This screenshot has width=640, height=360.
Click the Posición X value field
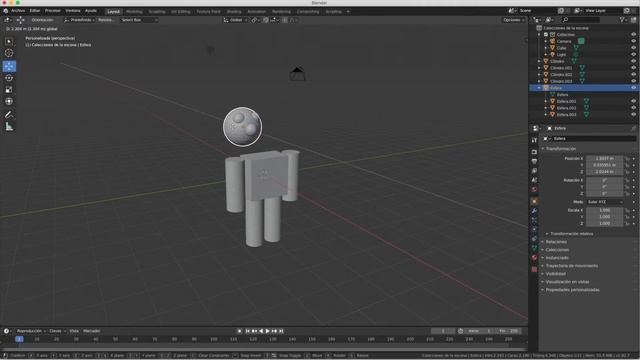click(x=604, y=158)
